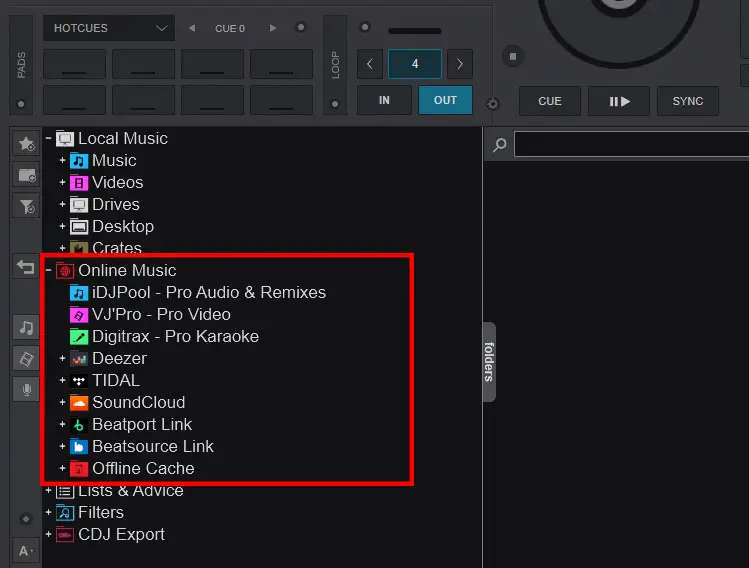Toggle the small dot in lower sidebar

(26, 519)
